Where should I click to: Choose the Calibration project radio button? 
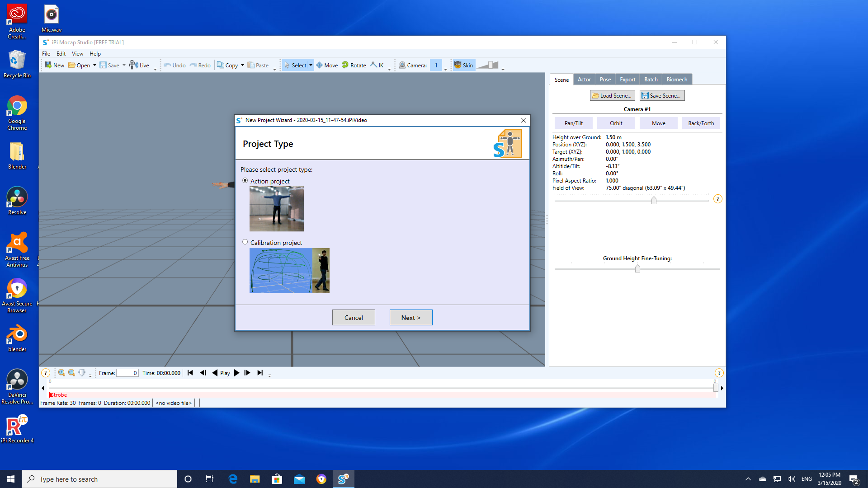pos(245,242)
